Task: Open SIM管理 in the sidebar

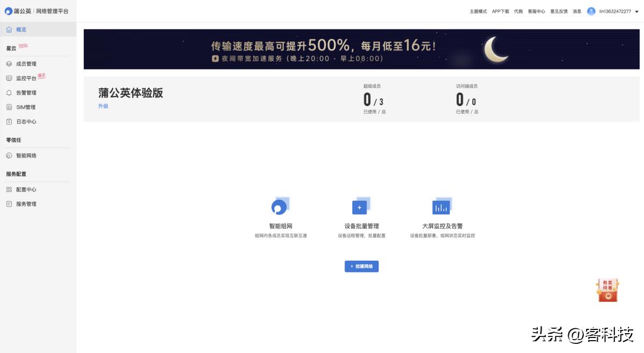Action: click(x=8, y=107)
